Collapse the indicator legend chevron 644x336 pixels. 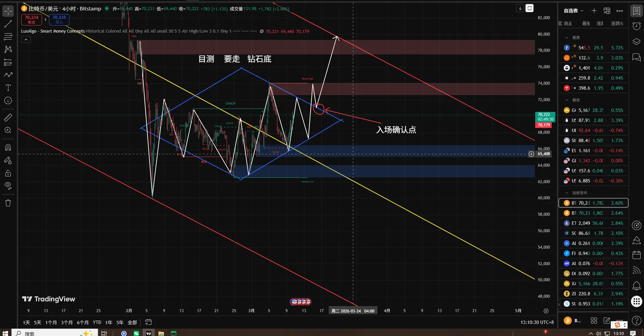26,40
